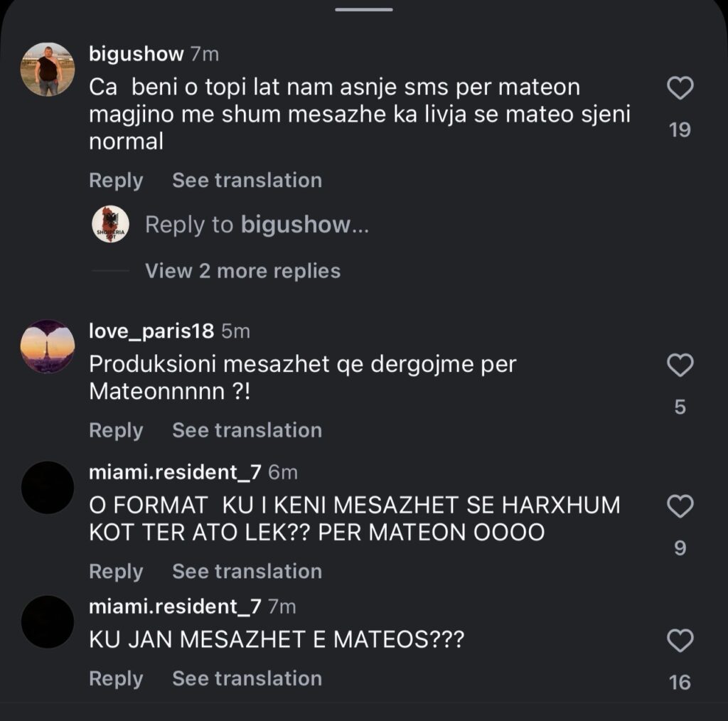Tap the small avatar beside the reply field
Image resolution: width=728 pixels, height=721 pixels.
point(110,225)
